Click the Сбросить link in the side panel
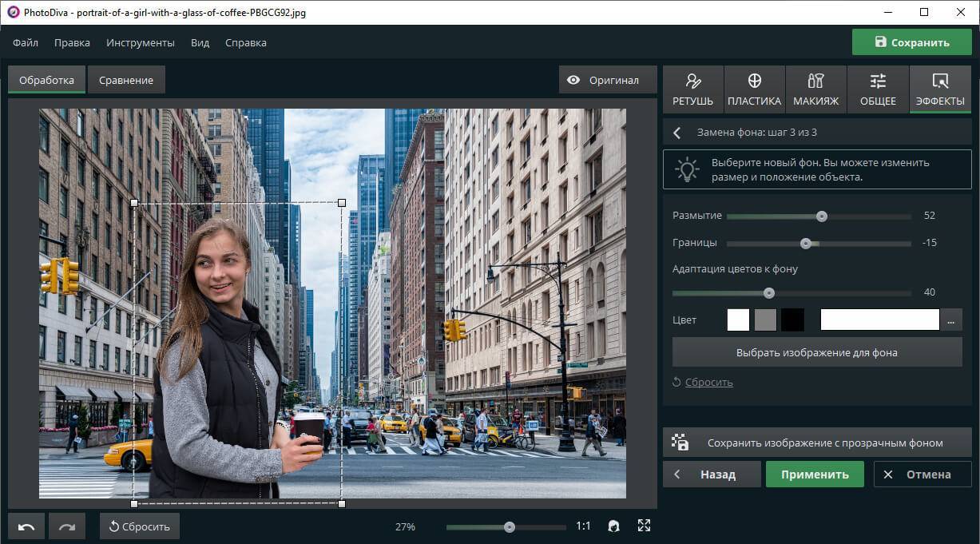This screenshot has height=544, width=980. [708, 382]
